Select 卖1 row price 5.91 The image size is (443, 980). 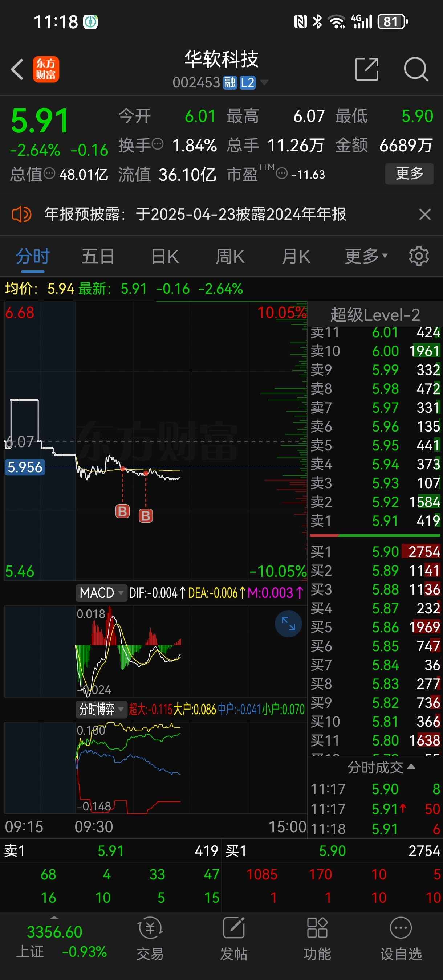pos(385,521)
